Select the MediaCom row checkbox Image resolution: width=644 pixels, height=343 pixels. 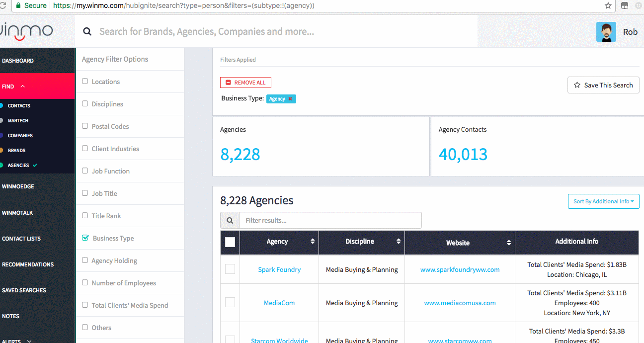coord(230,302)
